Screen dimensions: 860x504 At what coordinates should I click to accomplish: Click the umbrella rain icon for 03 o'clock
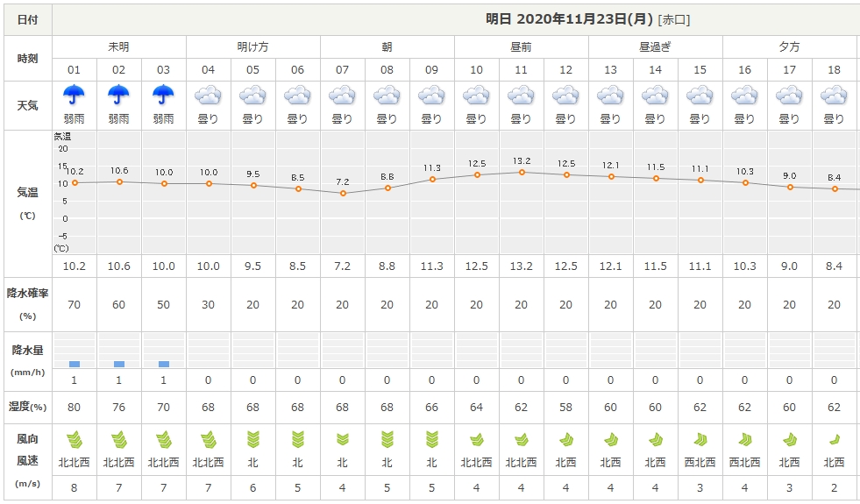pos(163,95)
